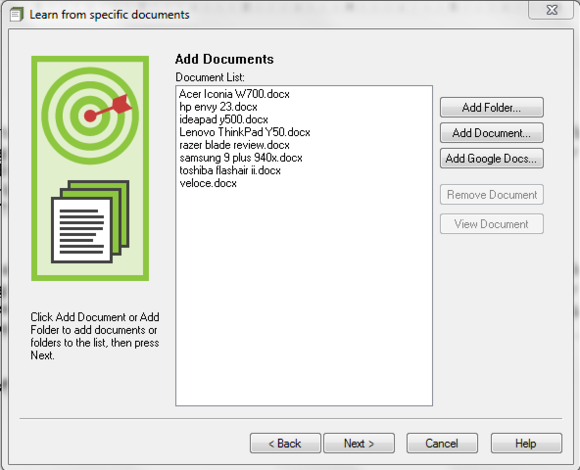Click the Remove Document button

[492, 195]
